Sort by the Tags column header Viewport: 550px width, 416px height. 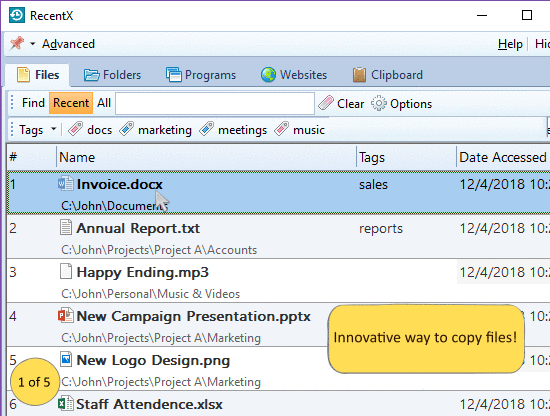pyautogui.click(x=406, y=157)
